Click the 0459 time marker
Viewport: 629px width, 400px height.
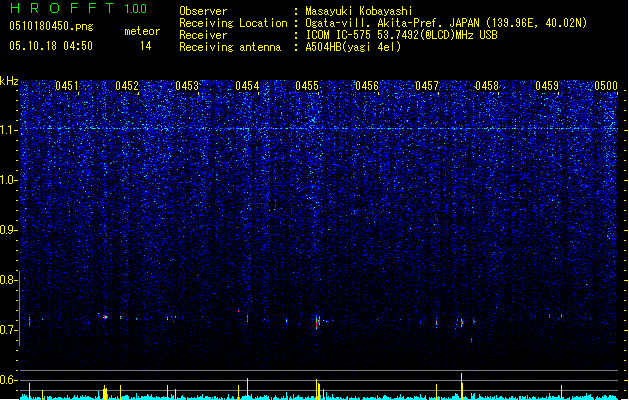[x=547, y=86]
